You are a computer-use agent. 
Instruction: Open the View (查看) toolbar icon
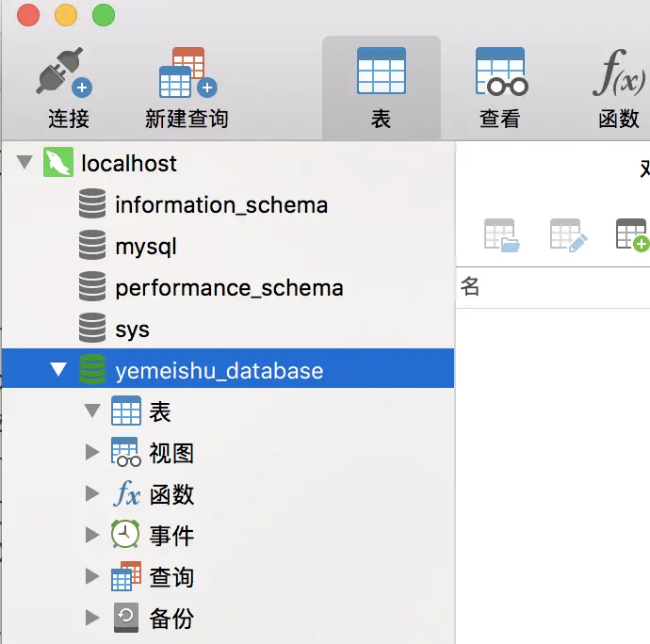501,71
